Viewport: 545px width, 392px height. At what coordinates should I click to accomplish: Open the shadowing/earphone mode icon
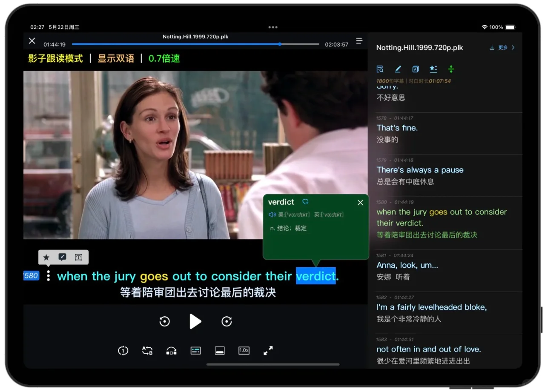pos(171,351)
